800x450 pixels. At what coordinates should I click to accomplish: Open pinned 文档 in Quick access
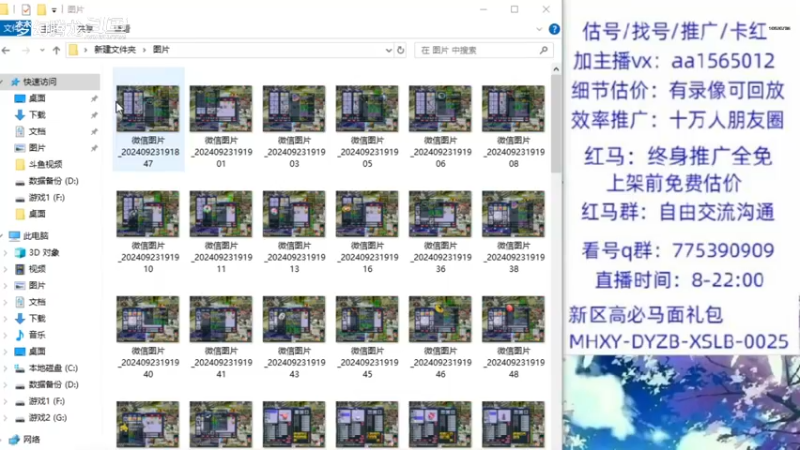(x=37, y=131)
